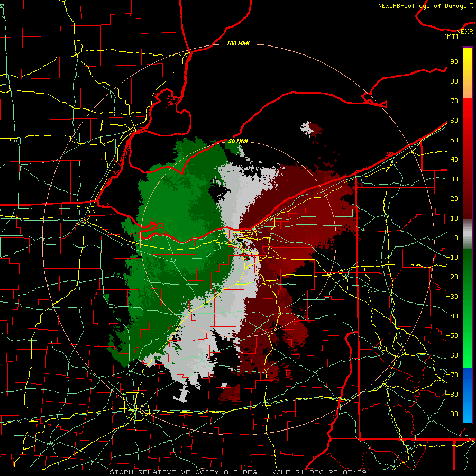The image size is (476, 476).
Task: Click the positive 10 scale value
Action: coord(454,218)
